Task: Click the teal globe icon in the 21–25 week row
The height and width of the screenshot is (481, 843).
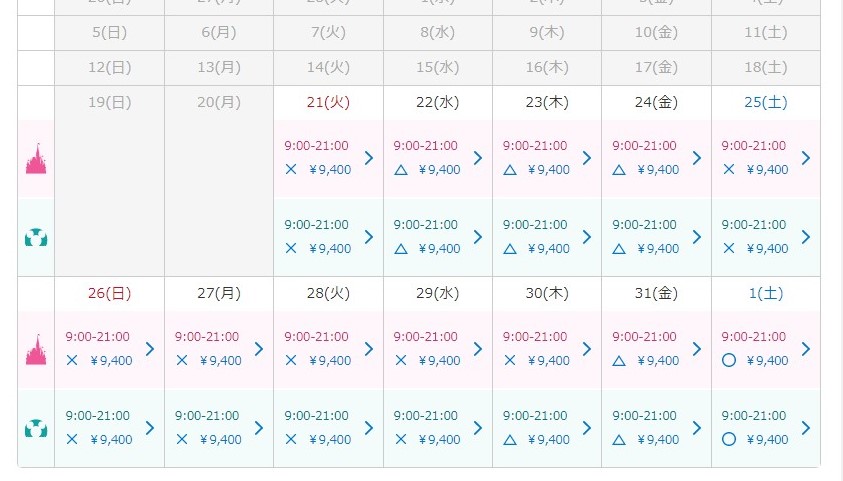Action: coord(36,237)
